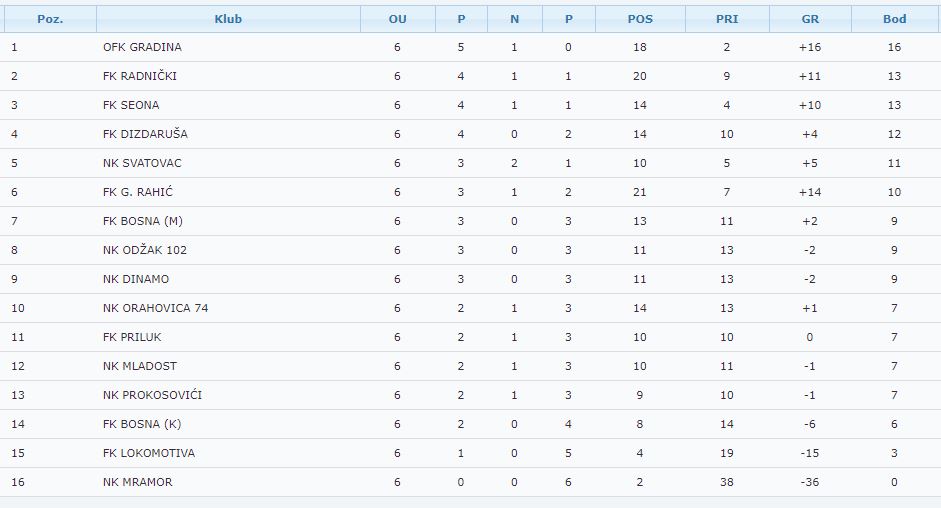Select the FK SEONA club name
The height and width of the screenshot is (508, 941).
click(131, 105)
